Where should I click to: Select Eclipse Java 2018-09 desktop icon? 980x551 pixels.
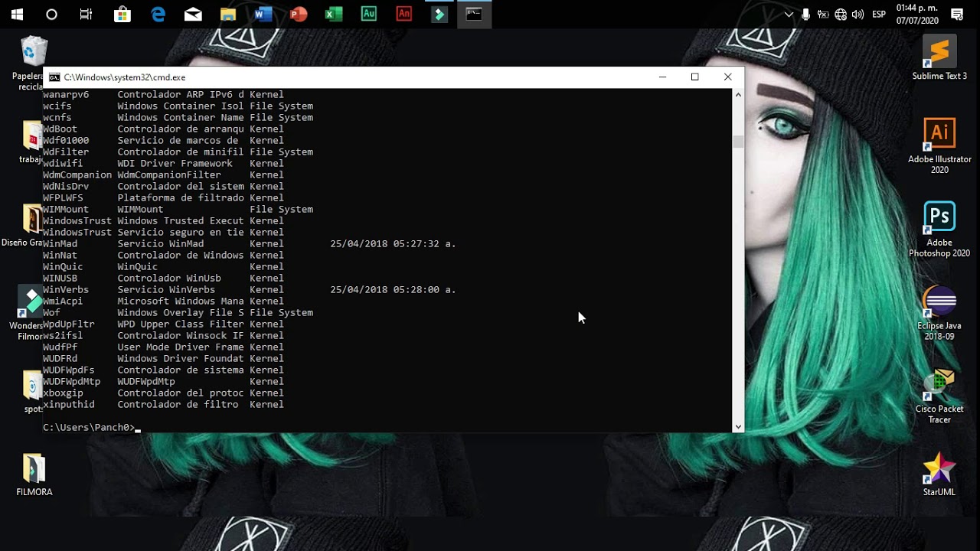click(939, 313)
